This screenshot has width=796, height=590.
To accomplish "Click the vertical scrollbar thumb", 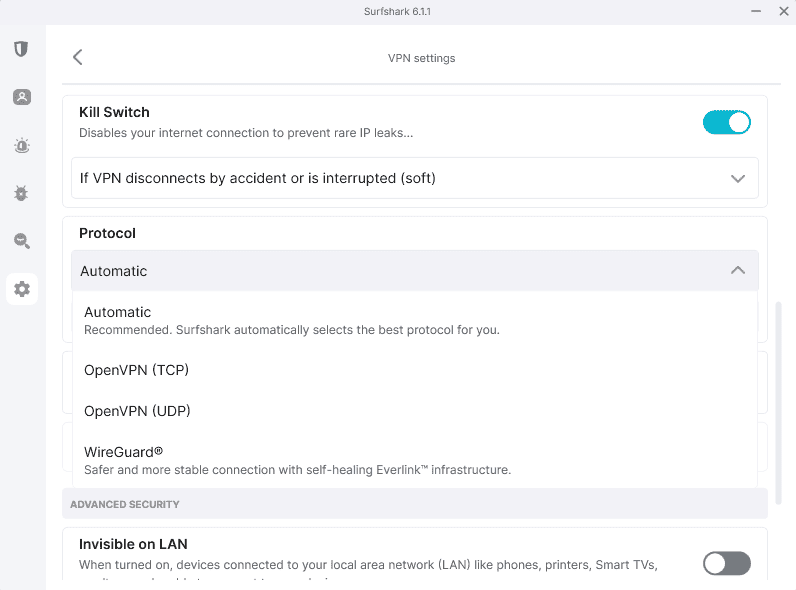I will pyautogui.click(x=778, y=403).
